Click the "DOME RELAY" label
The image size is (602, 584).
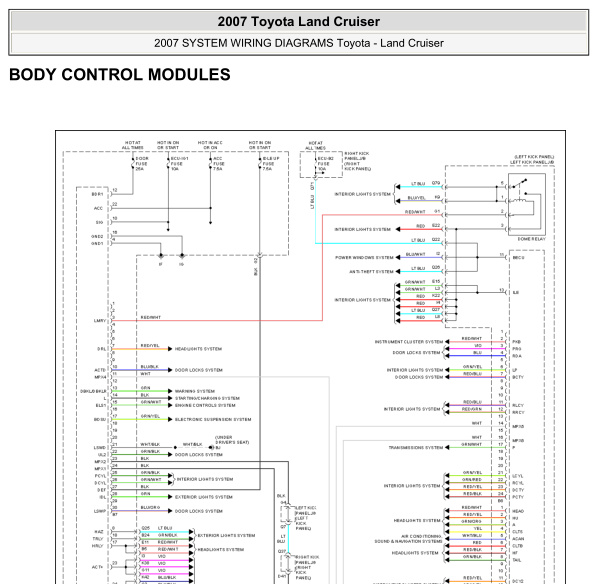531,239
